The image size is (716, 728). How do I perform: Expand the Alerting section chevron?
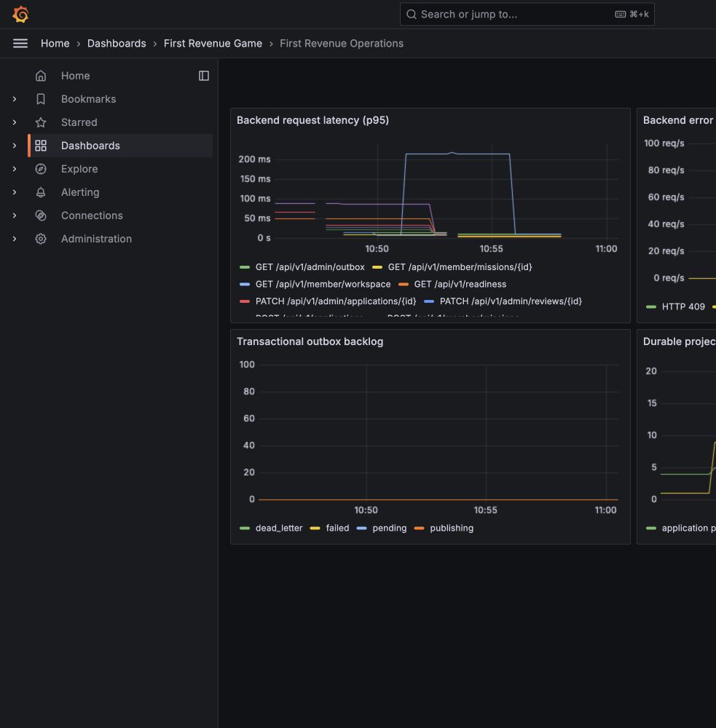(15, 191)
